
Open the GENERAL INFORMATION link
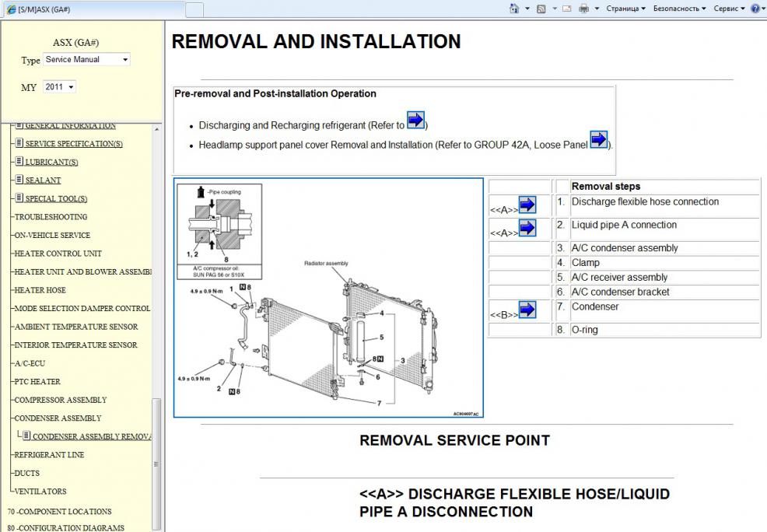[x=71, y=126]
